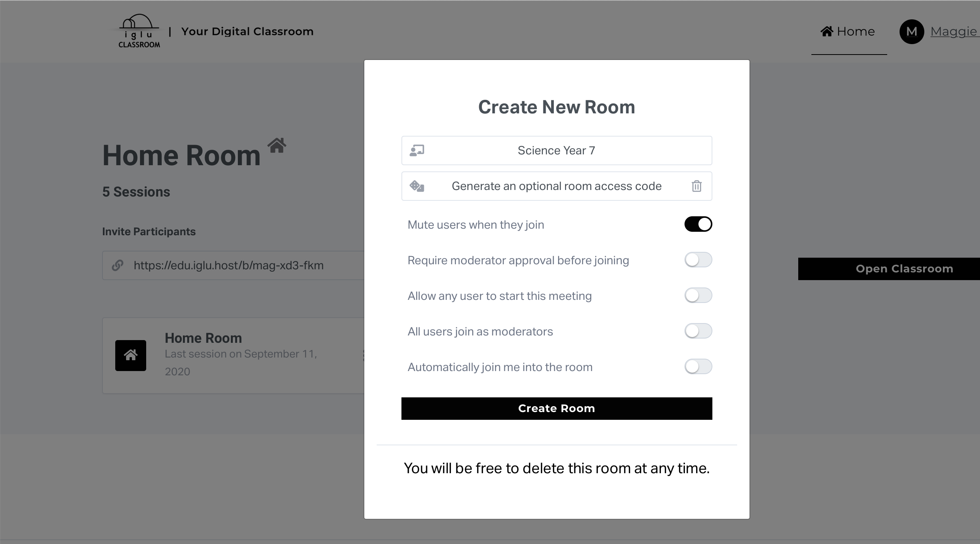Disable Mute users when they join
This screenshot has height=544, width=980.
698,224
